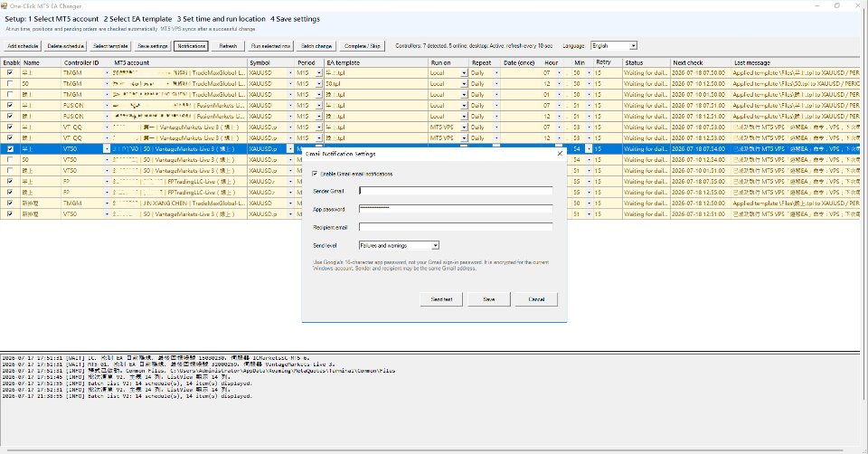
Task: Click the Next check column header
Action: pos(700,62)
